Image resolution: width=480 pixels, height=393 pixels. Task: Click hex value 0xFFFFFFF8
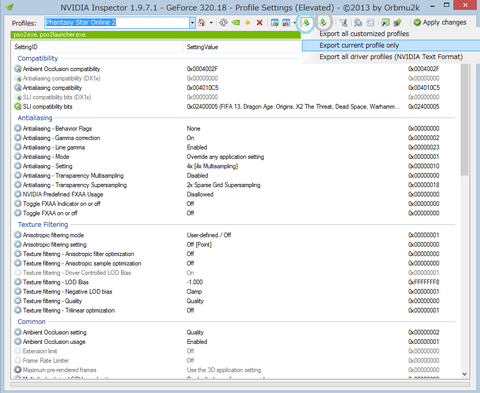[424, 282]
